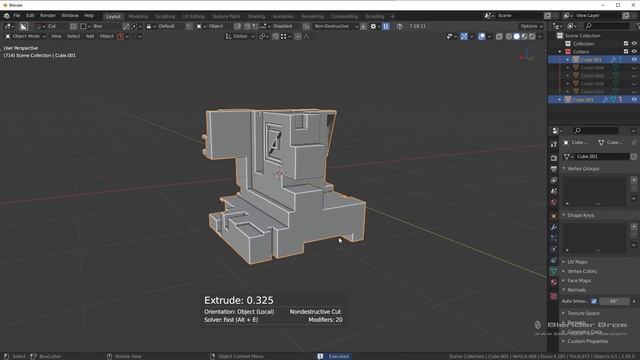Screen dimensions: 640x360
Task: Switch to wireframe viewport shading
Action: (x=509, y=36)
